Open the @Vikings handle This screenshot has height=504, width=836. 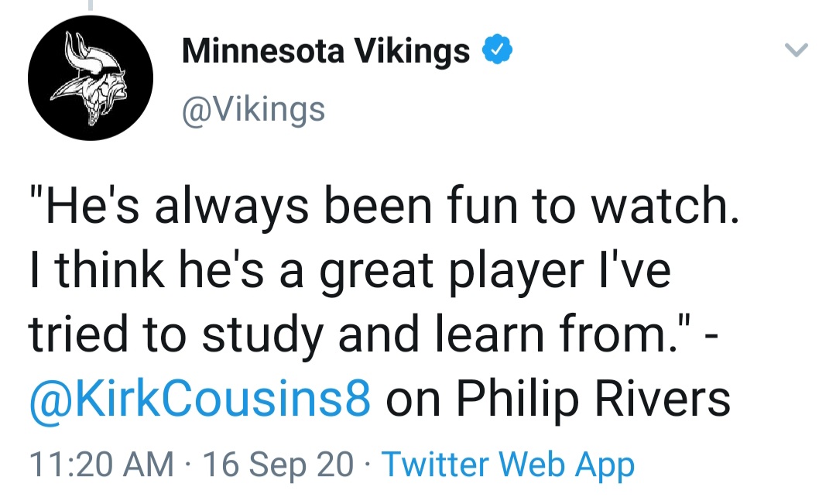tap(253, 110)
